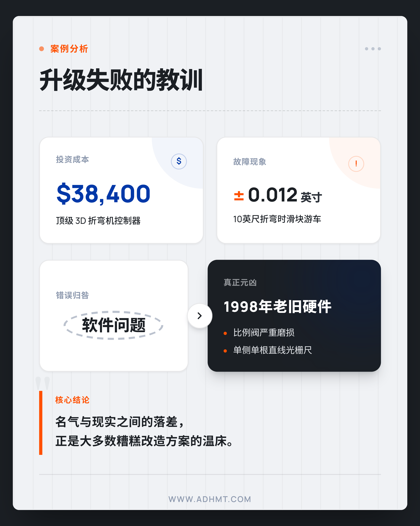Select the dashed 软件问题 bubble
This screenshot has height=526, width=420.
pyautogui.click(x=113, y=325)
